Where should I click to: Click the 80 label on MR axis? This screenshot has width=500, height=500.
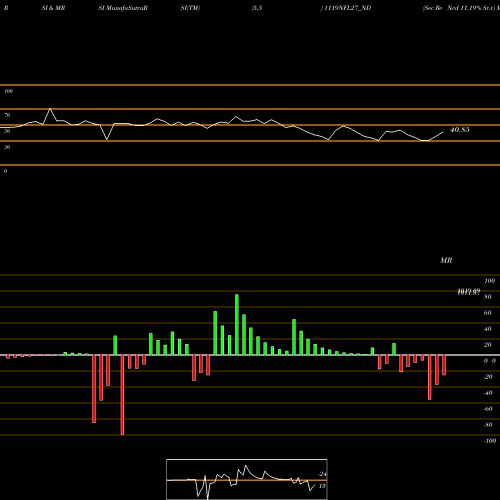488,297
